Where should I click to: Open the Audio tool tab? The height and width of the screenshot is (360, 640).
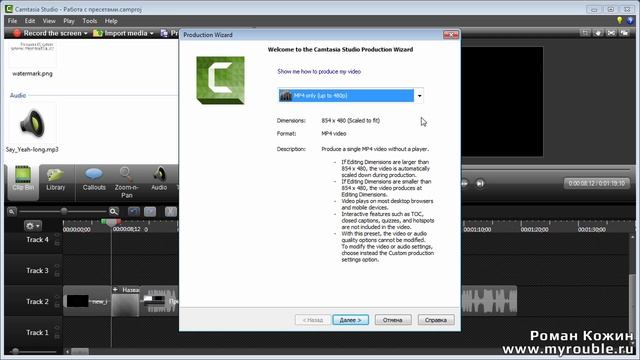point(159,179)
